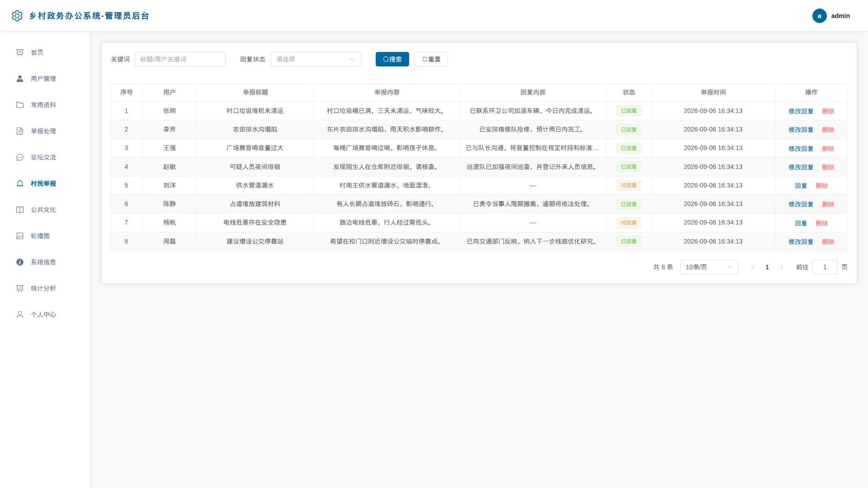Click 修改回复 for 周磊's row
The image size is (868, 488).
[x=801, y=242]
